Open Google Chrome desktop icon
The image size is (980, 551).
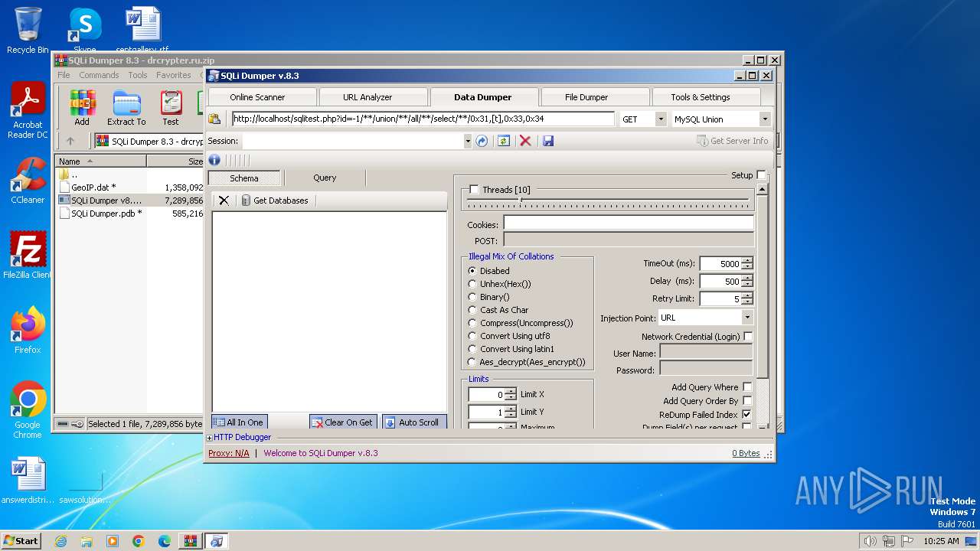28,410
